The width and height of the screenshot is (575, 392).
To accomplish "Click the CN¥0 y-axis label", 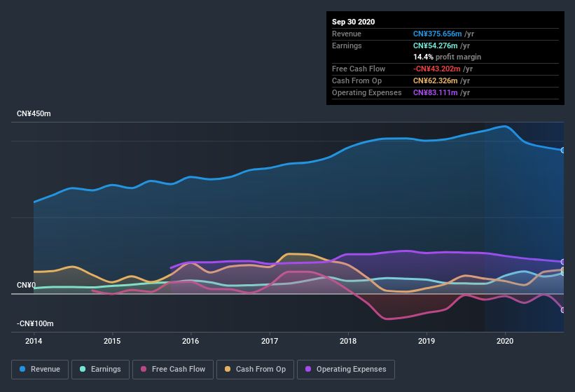I will click(x=27, y=285).
